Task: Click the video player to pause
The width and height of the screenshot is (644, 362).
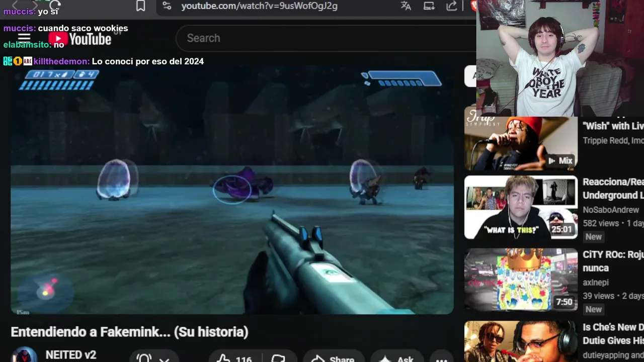Action: pos(232,190)
